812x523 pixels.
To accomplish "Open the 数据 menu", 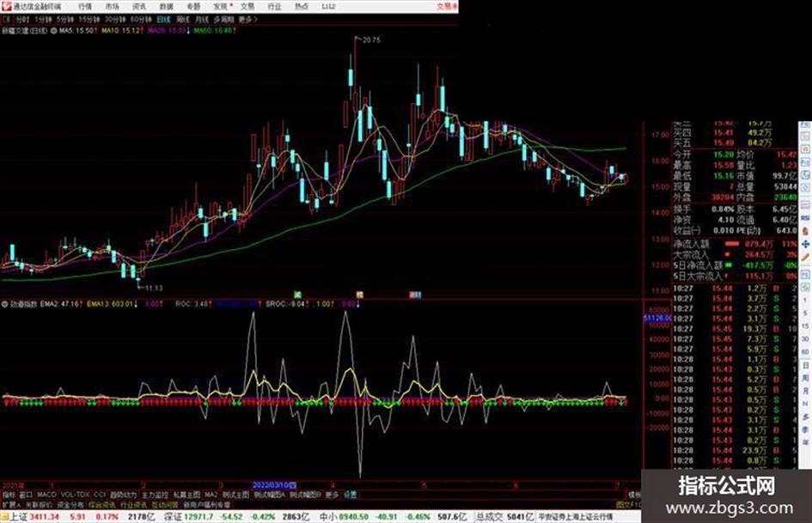I will coord(166,6).
